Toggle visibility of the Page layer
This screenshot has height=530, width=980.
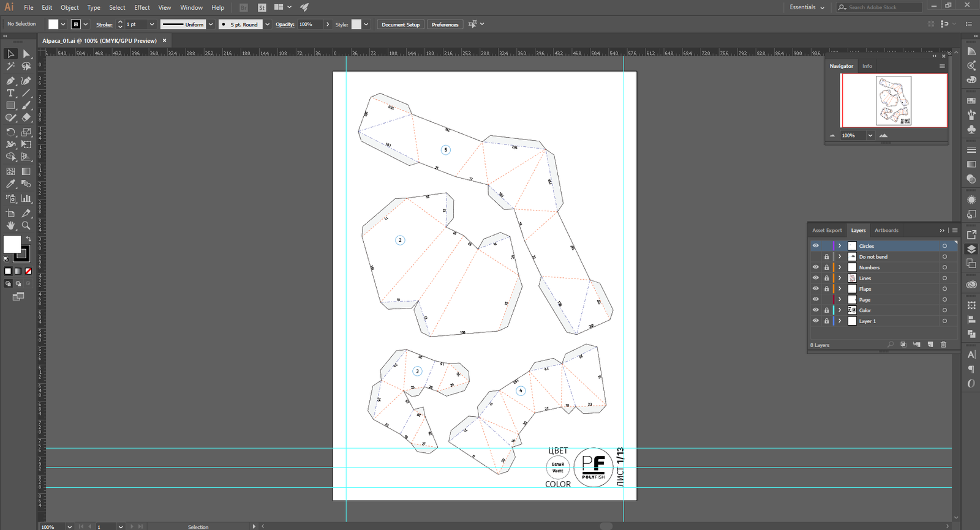tap(815, 299)
